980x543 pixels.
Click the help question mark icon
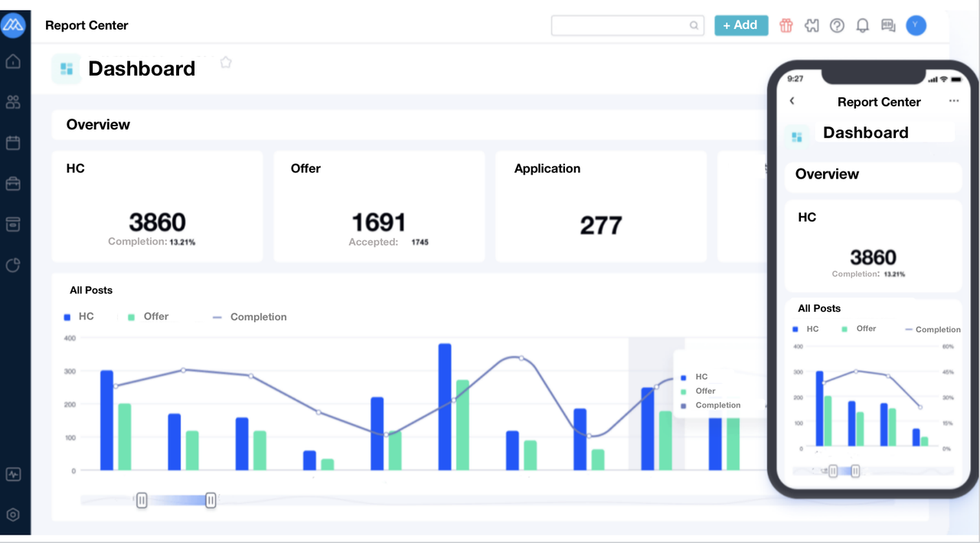tap(837, 25)
